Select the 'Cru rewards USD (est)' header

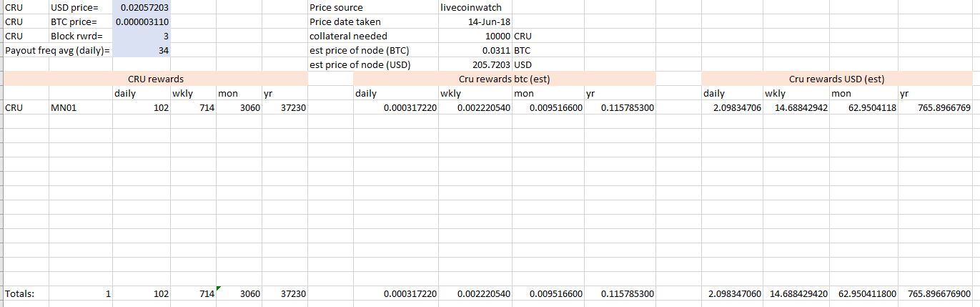tap(836, 79)
